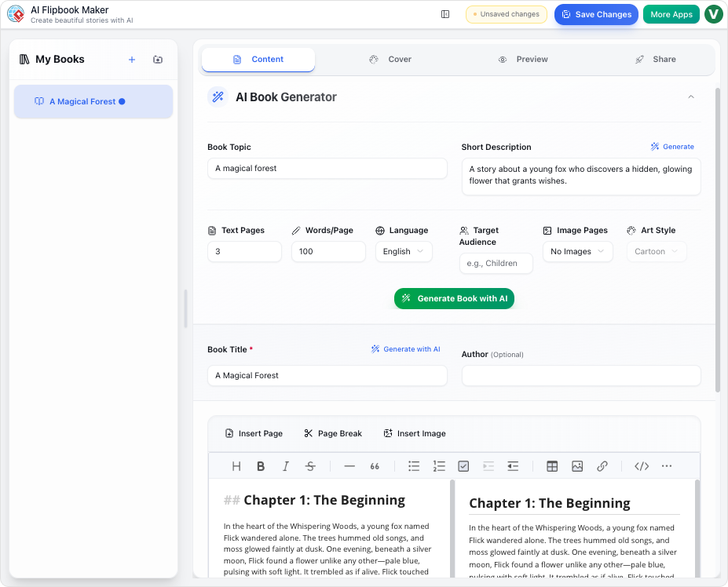The image size is (728, 587).
Task: Collapse the AI Book Generator section
Action: pos(690,96)
